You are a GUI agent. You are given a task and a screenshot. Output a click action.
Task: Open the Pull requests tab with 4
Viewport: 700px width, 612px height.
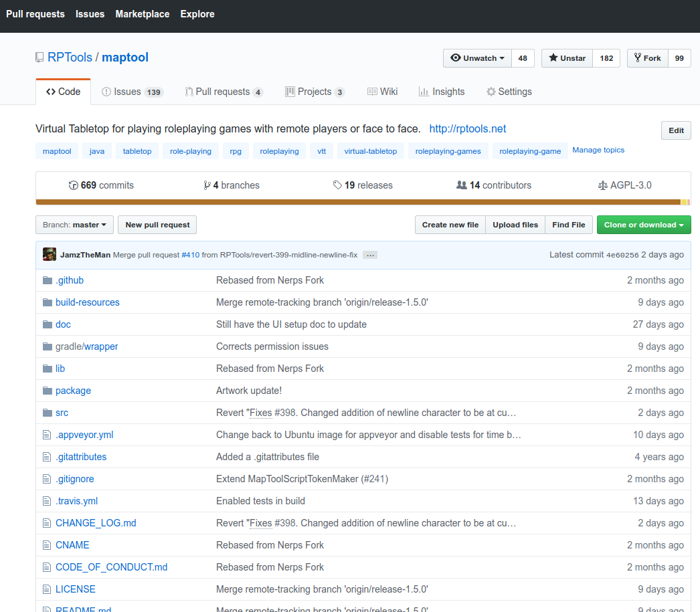point(224,92)
